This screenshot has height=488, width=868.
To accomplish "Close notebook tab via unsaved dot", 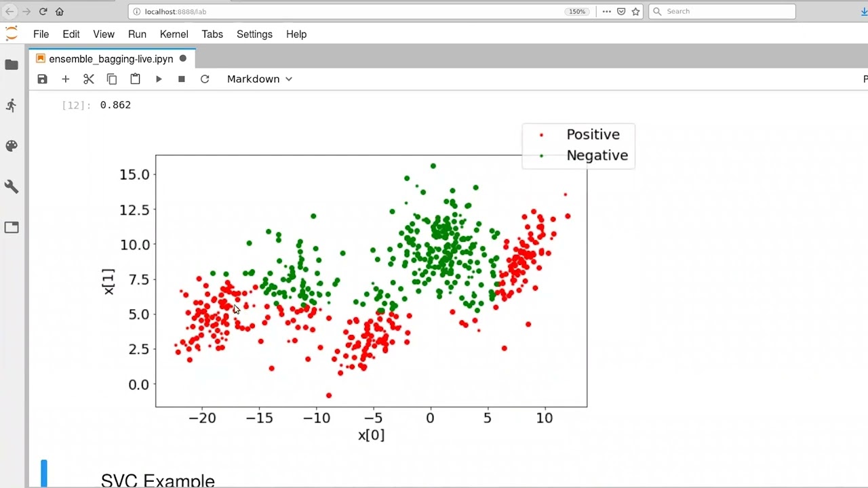I will 183,59.
